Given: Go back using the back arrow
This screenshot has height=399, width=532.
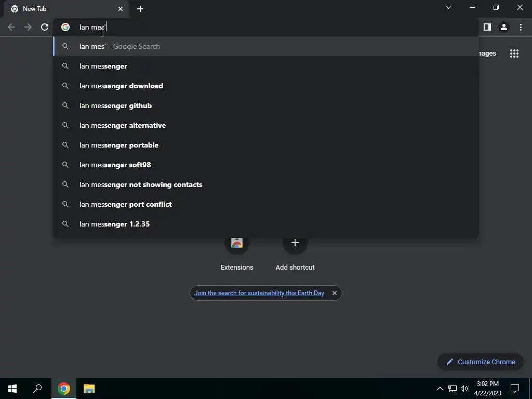Looking at the screenshot, I should coord(11,27).
